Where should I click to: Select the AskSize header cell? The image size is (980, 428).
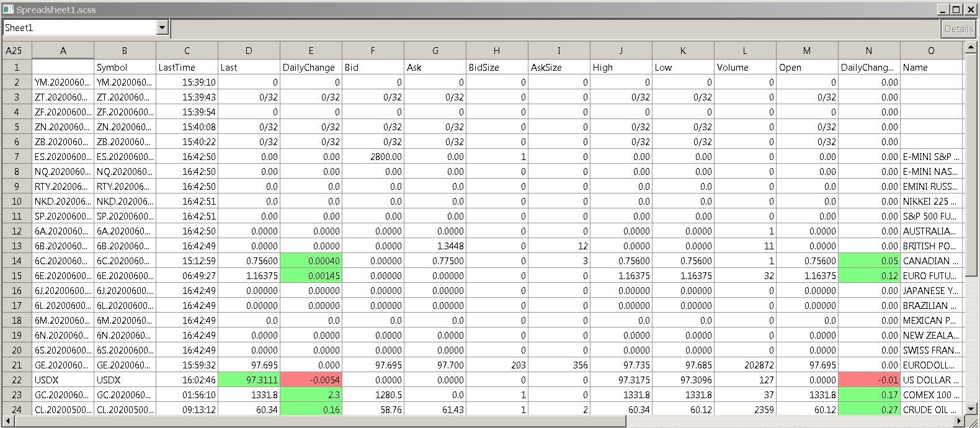(559, 67)
